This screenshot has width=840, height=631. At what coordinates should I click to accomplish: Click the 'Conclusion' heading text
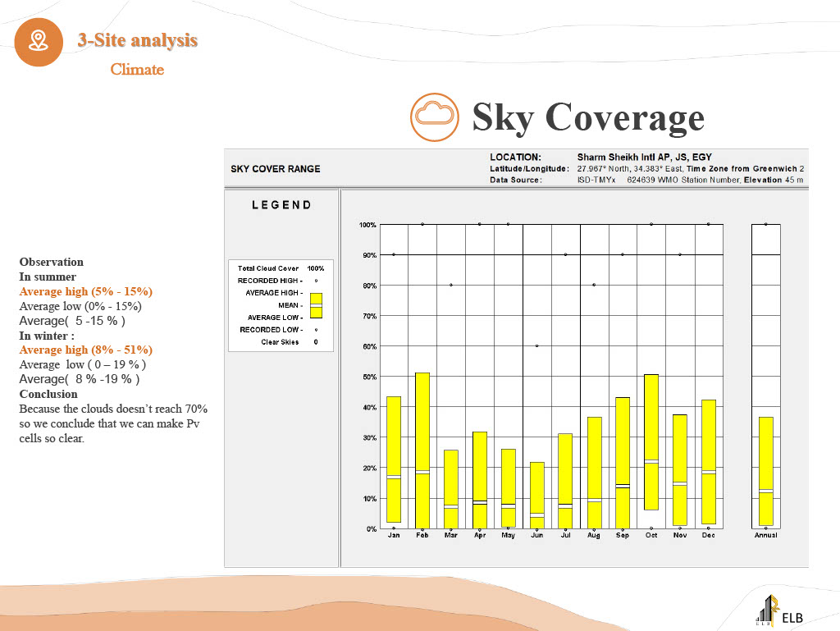(48, 394)
